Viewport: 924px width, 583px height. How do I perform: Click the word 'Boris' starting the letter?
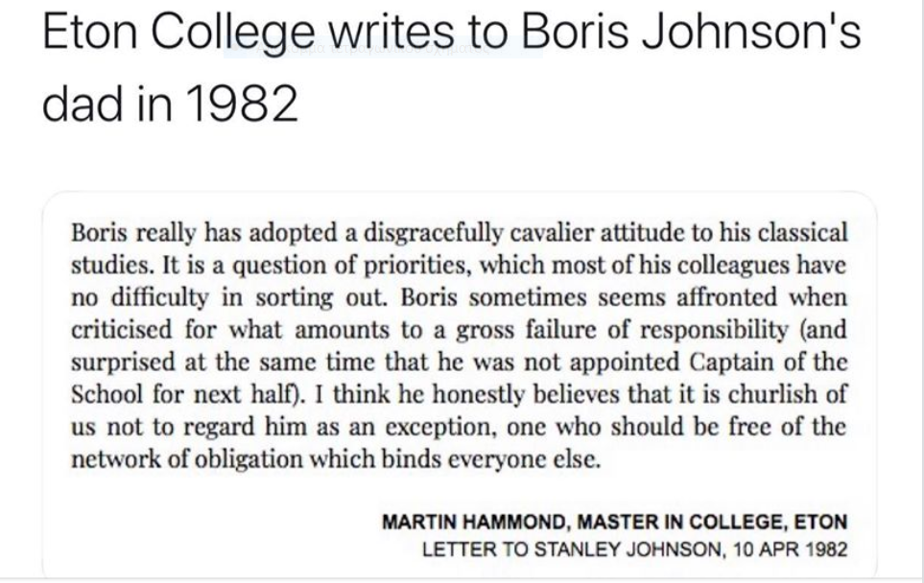click(x=99, y=233)
